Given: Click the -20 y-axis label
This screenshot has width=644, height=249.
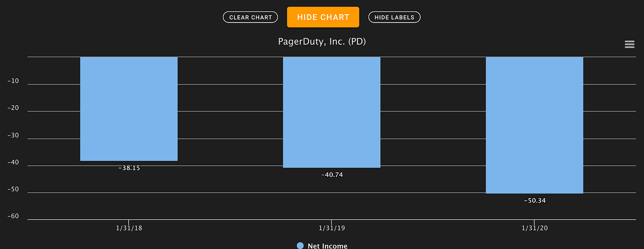Looking at the screenshot, I should tap(13, 108).
